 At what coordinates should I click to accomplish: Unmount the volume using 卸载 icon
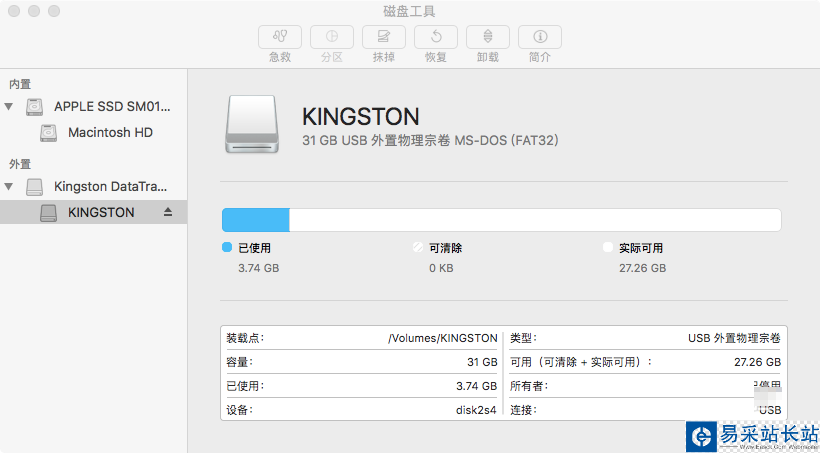click(487, 37)
